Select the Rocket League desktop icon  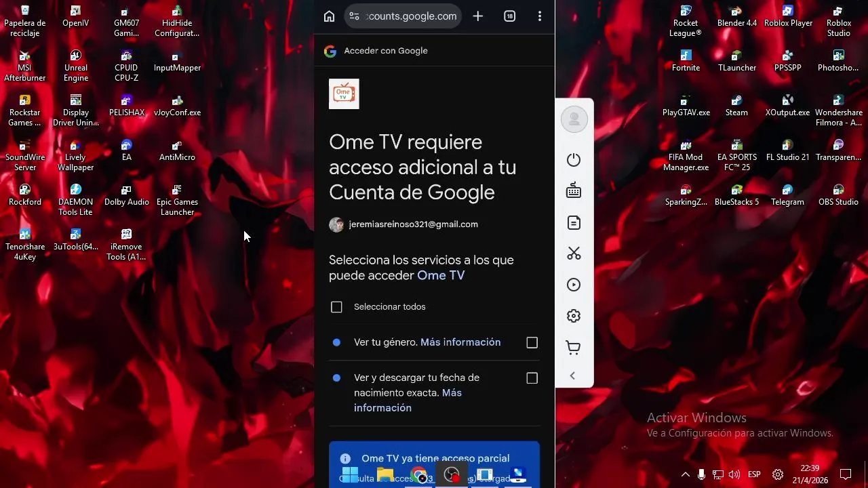coord(686,21)
